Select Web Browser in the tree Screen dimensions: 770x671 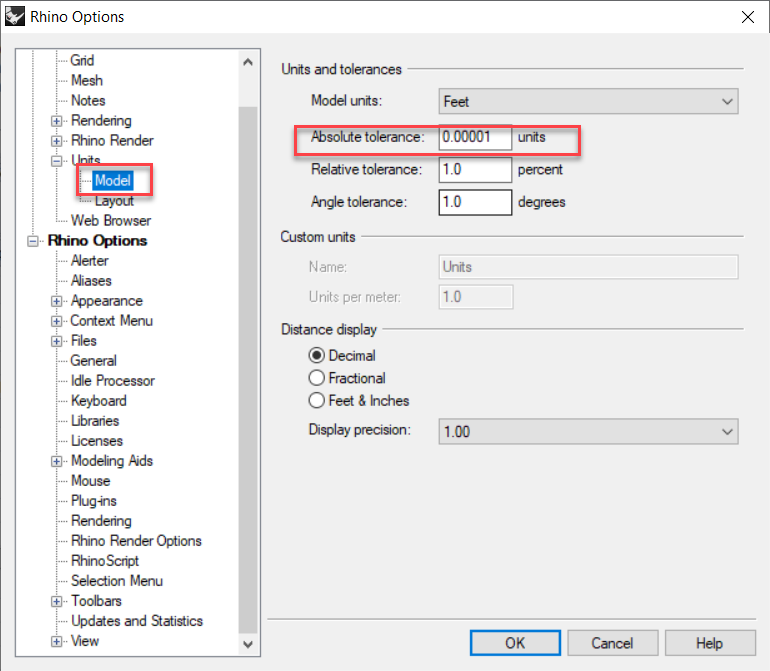click(x=111, y=221)
